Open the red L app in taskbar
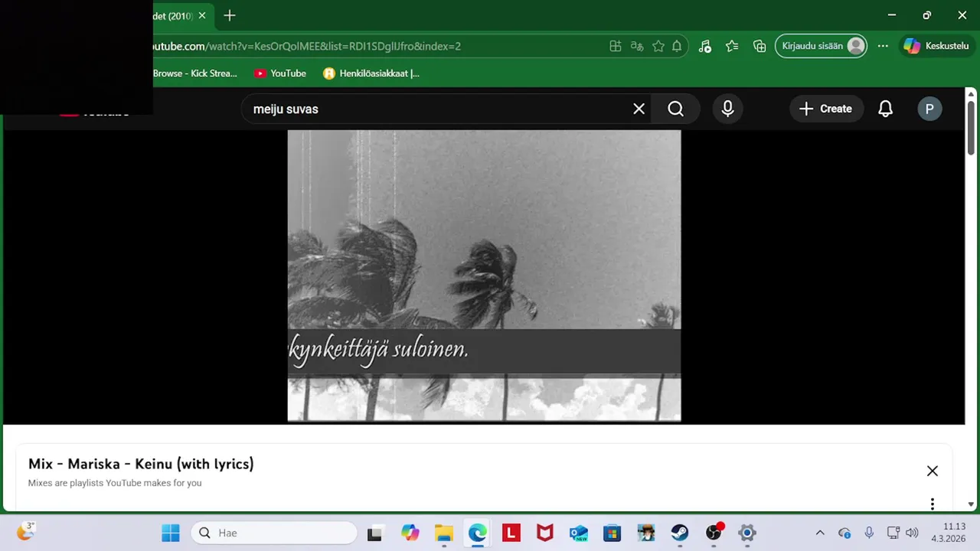 [x=511, y=533]
